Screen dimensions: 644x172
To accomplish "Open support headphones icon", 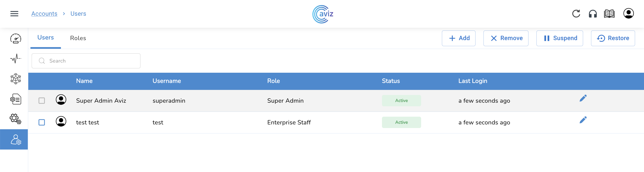I will (x=593, y=14).
